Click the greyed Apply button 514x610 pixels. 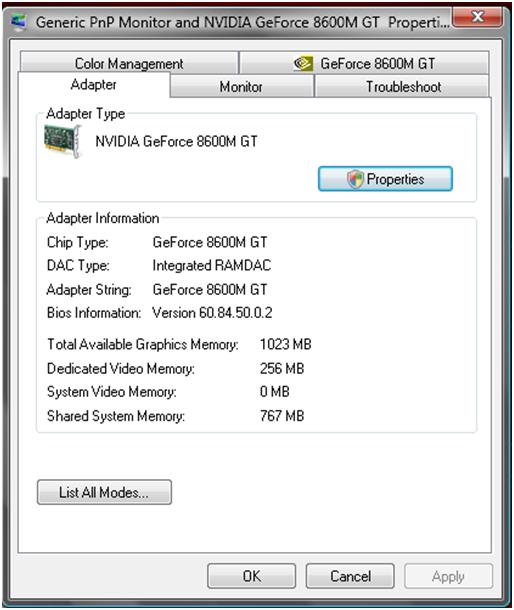pyautogui.click(x=448, y=576)
